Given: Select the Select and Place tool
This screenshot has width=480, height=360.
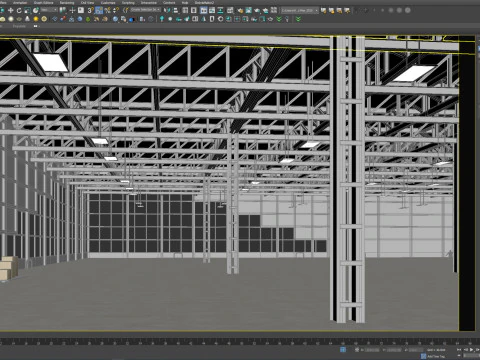Looking at the screenshot, I should [x=35, y=10].
